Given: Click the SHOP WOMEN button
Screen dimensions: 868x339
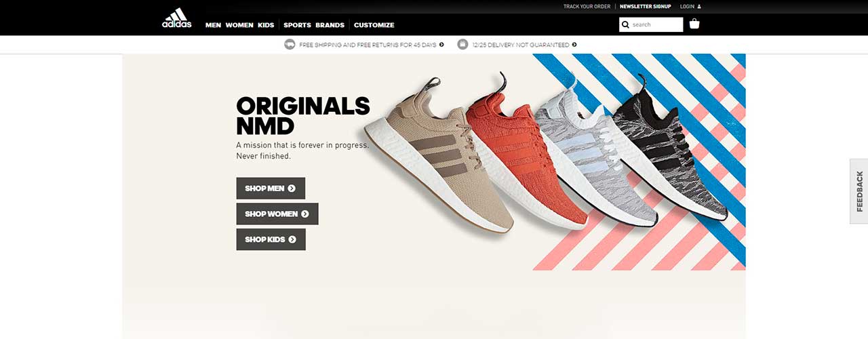Looking at the screenshot, I should pyautogui.click(x=277, y=214).
